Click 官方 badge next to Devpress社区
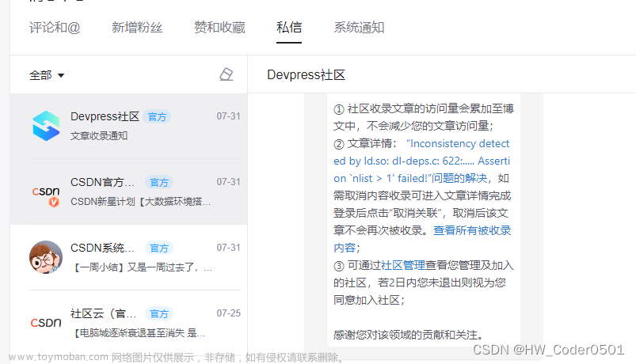 [x=157, y=117]
